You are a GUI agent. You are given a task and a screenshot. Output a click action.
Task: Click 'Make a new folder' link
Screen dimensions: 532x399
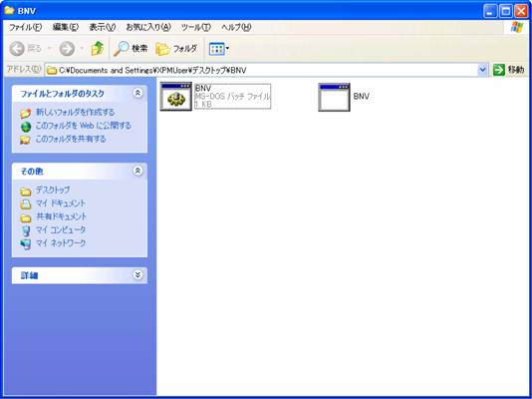click(76, 112)
